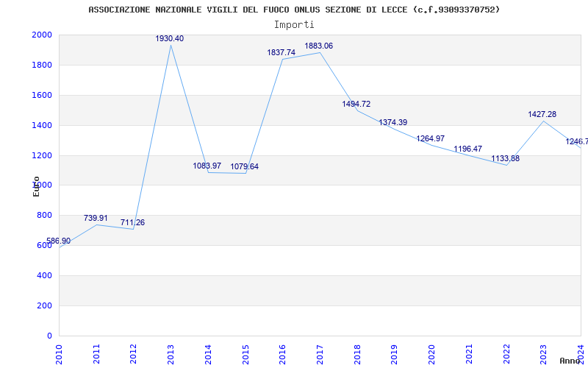Click y-axis tick label 1400
Screen dimensions: 588x368
42,125
